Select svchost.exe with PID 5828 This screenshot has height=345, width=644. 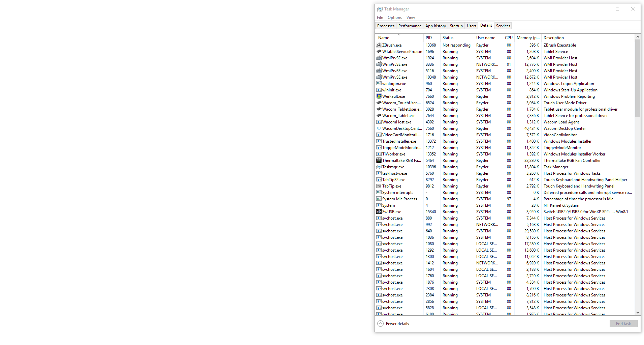505,308
